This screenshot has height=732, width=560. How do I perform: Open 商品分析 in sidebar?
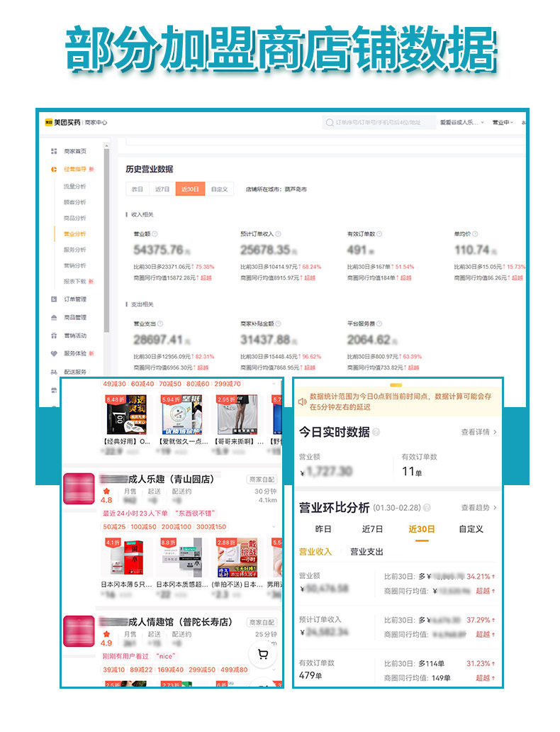click(x=75, y=218)
